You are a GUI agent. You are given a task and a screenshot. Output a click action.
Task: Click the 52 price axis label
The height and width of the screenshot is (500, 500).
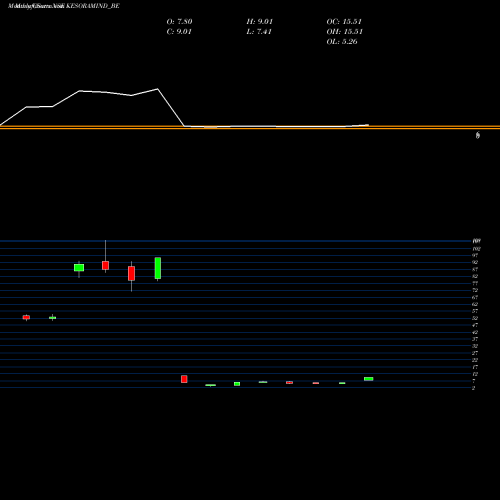[x=475, y=318]
